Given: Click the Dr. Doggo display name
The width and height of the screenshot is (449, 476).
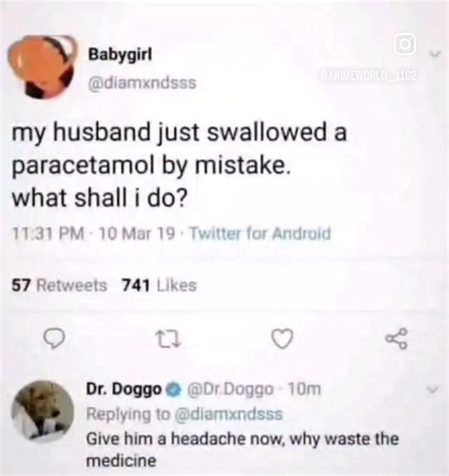Looking at the screenshot, I should pyautogui.click(x=124, y=389).
